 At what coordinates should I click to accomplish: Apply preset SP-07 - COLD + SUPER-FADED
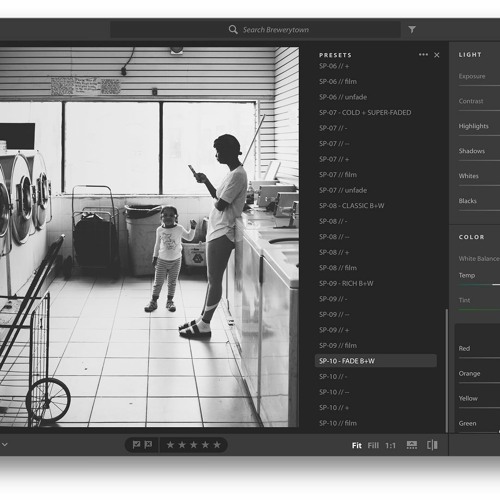pyautogui.click(x=365, y=113)
